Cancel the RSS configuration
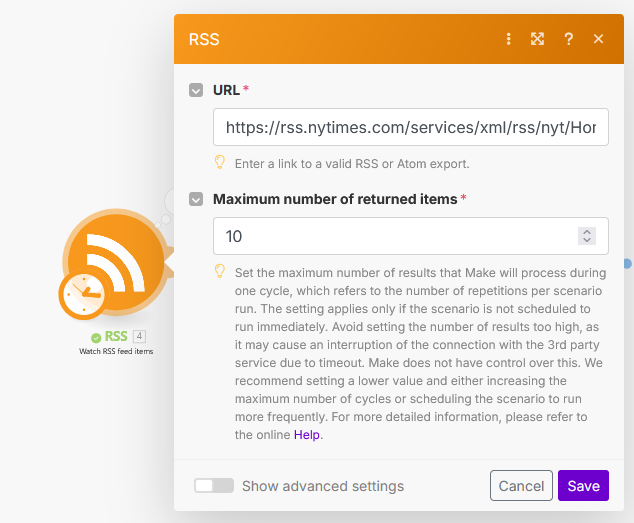Viewport: 634px width, 523px height. [x=521, y=485]
